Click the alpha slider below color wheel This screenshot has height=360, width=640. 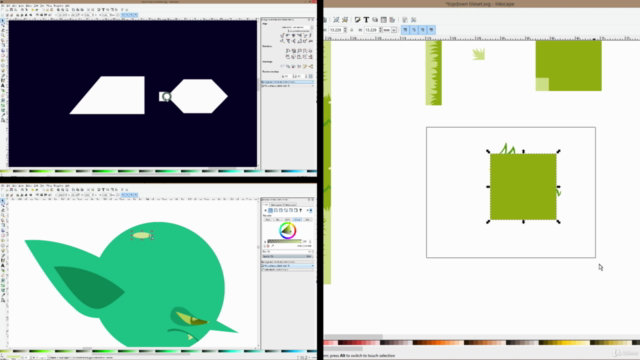click(x=284, y=242)
